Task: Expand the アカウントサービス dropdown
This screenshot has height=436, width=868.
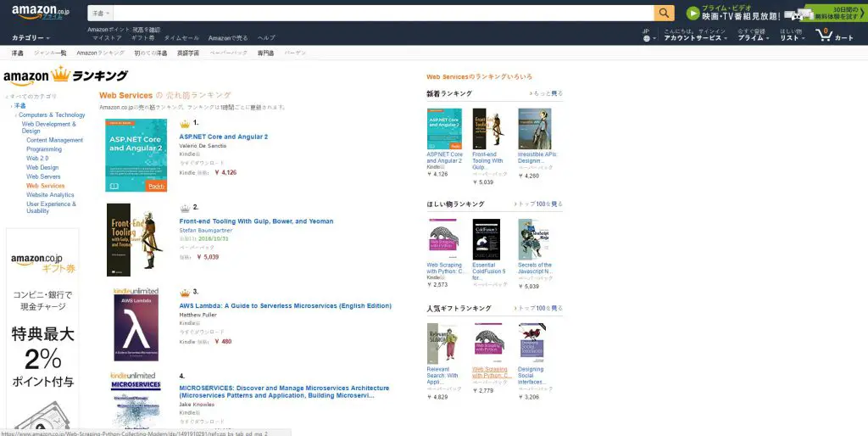Action: [694, 38]
